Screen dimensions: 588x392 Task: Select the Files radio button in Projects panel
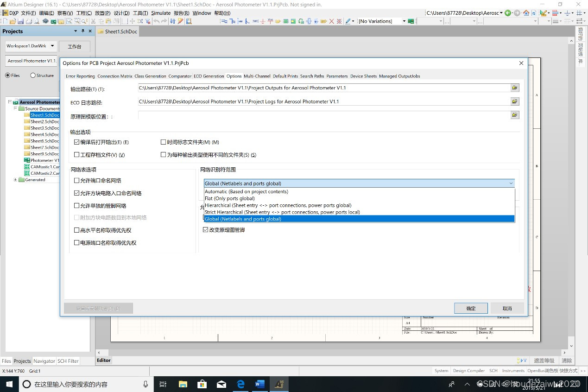pyautogui.click(x=8, y=76)
